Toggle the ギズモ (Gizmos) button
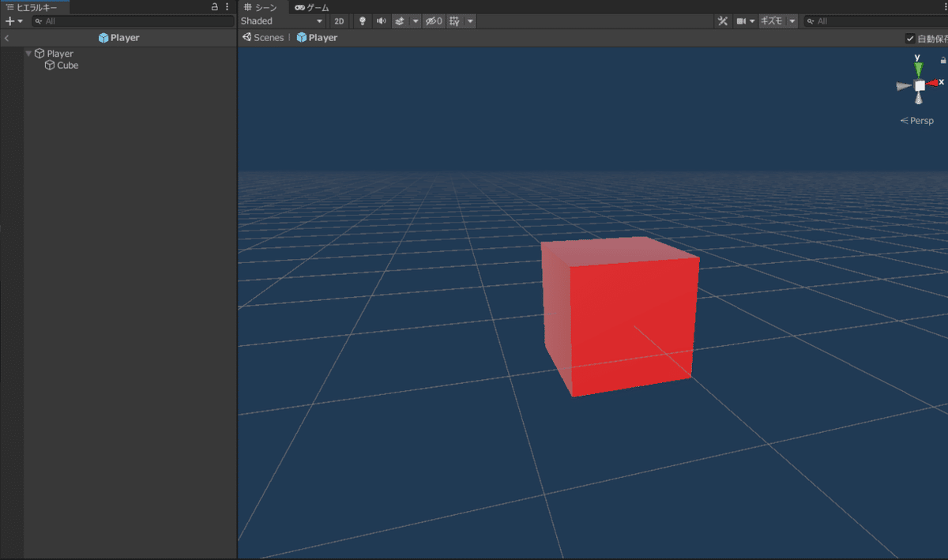Image resolution: width=948 pixels, height=560 pixels. click(772, 21)
